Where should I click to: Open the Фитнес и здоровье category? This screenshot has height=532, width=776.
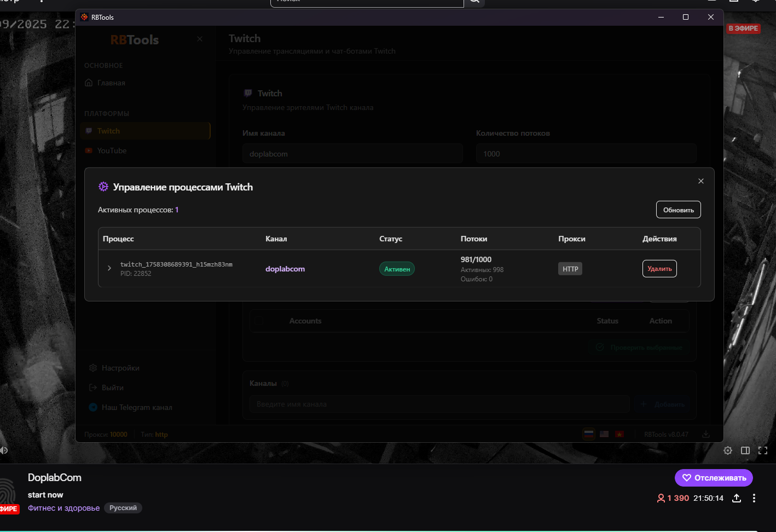63,508
